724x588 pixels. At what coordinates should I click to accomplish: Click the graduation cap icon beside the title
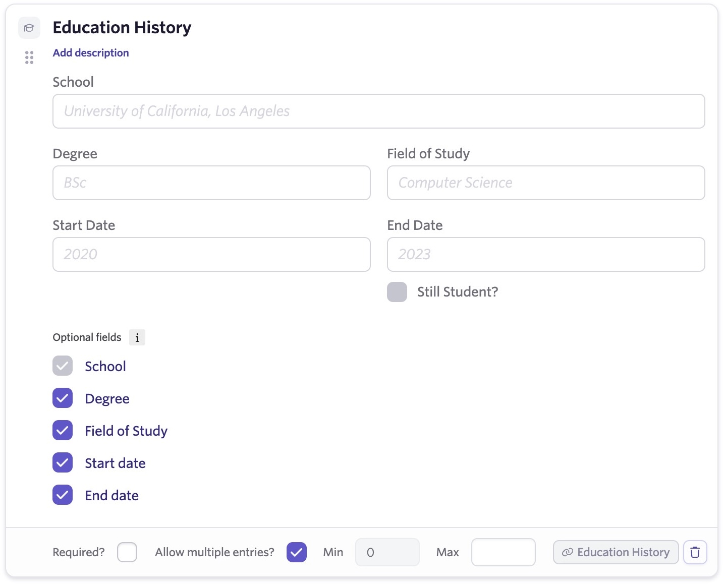[29, 28]
